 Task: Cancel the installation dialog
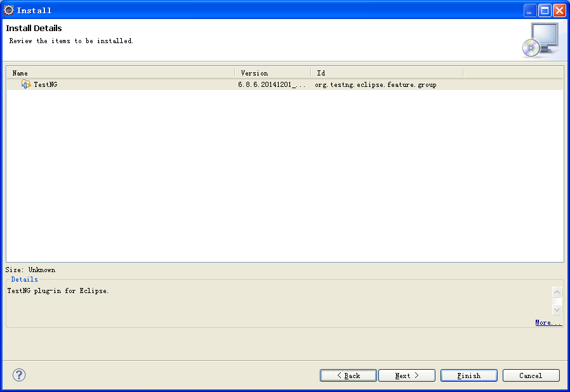531,376
